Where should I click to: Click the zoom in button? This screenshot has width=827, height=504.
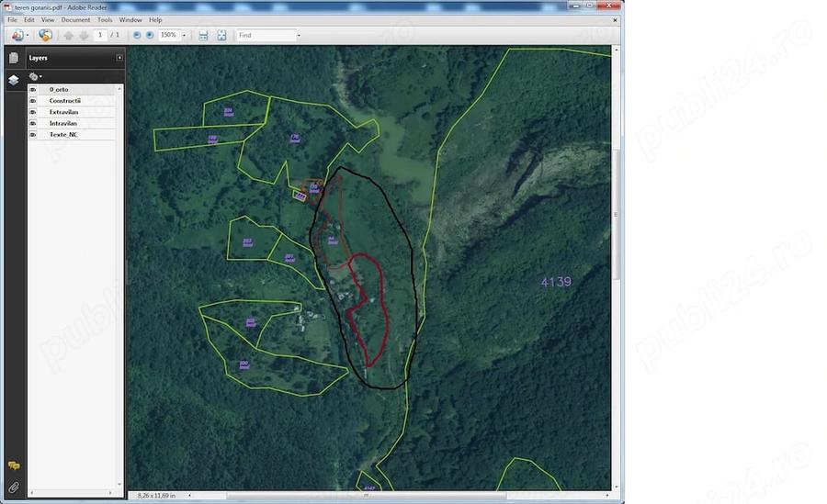tap(150, 35)
